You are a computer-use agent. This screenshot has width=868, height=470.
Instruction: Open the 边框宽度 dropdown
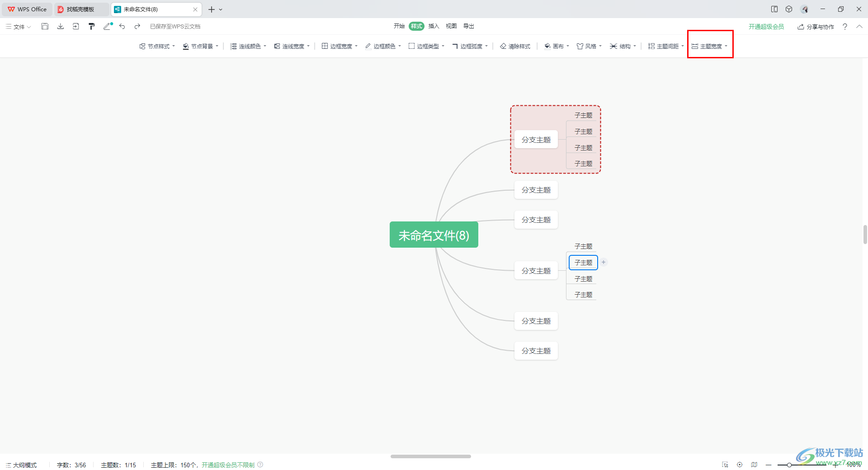340,46
